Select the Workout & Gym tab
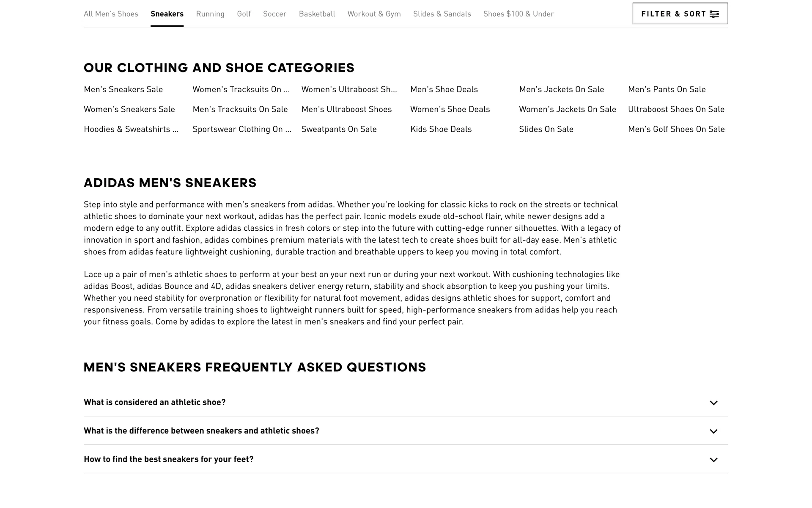This screenshot has height=508, width=812. (374, 14)
